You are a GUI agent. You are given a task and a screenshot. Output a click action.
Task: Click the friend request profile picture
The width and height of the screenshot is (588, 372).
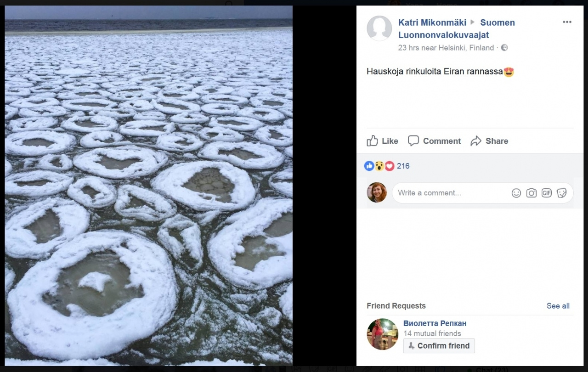pos(382,334)
